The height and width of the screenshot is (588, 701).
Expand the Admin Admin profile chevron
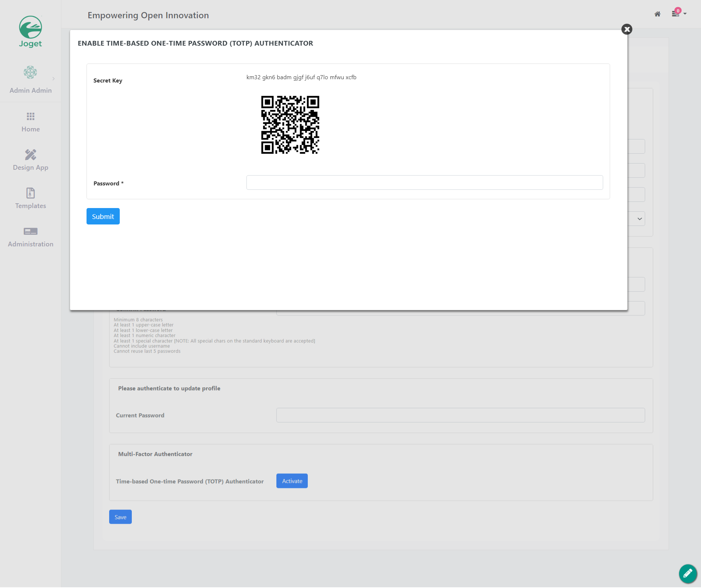tap(54, 78)
